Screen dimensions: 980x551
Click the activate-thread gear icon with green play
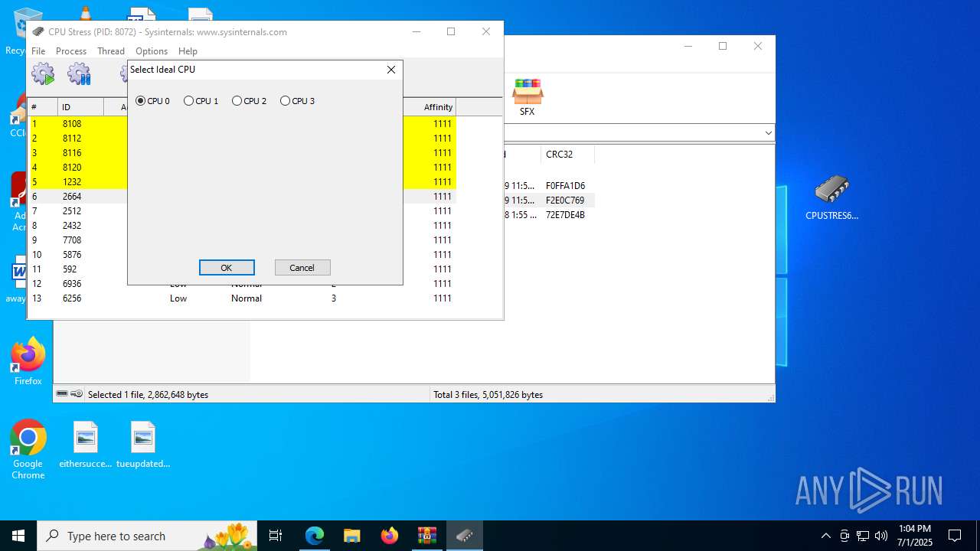coord(43,74)
